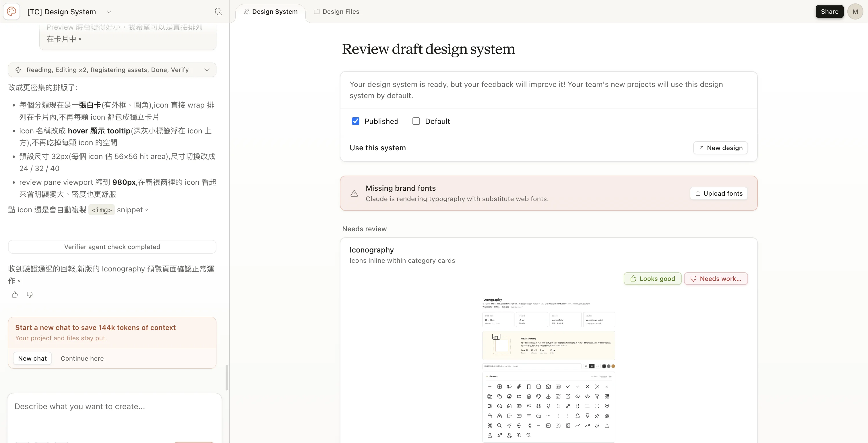Click the Needs review section label
Image resolution: width=868 pixels, height=443 pixels.
tap(364, 229)
